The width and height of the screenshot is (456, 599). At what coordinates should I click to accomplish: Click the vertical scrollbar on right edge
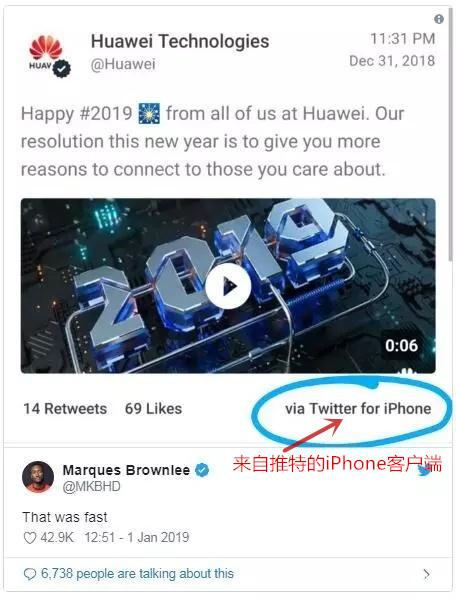tap(451, 134)
